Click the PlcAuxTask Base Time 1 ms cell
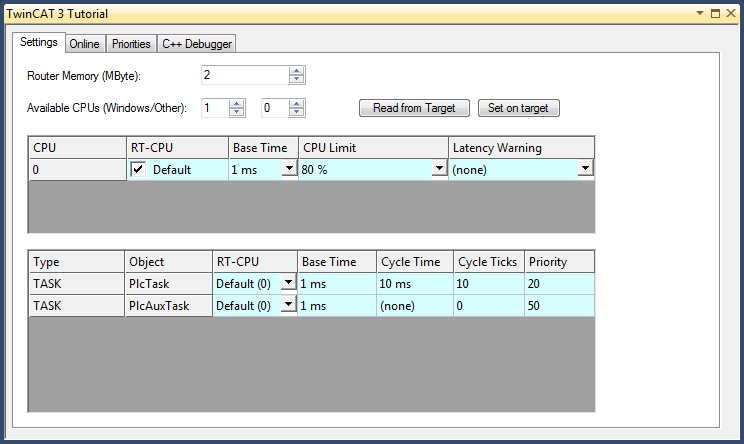The image size is (744, 444). [x=337, y=305]
